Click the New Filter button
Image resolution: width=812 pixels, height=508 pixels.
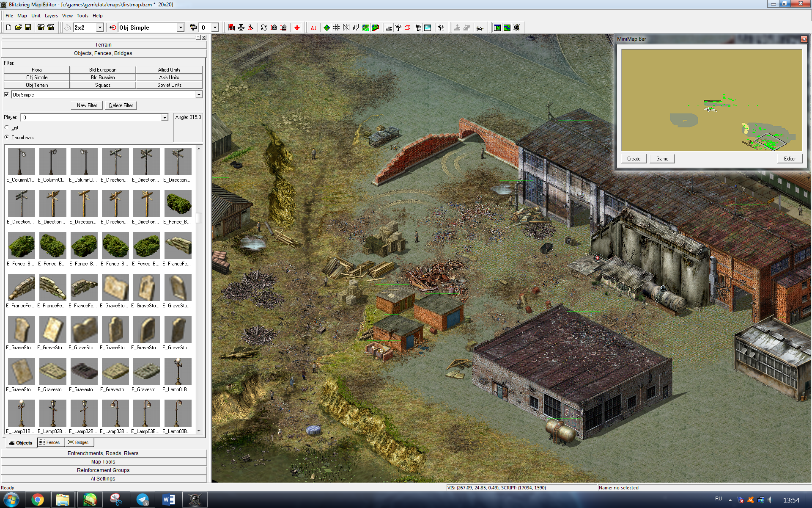(87, 105)
